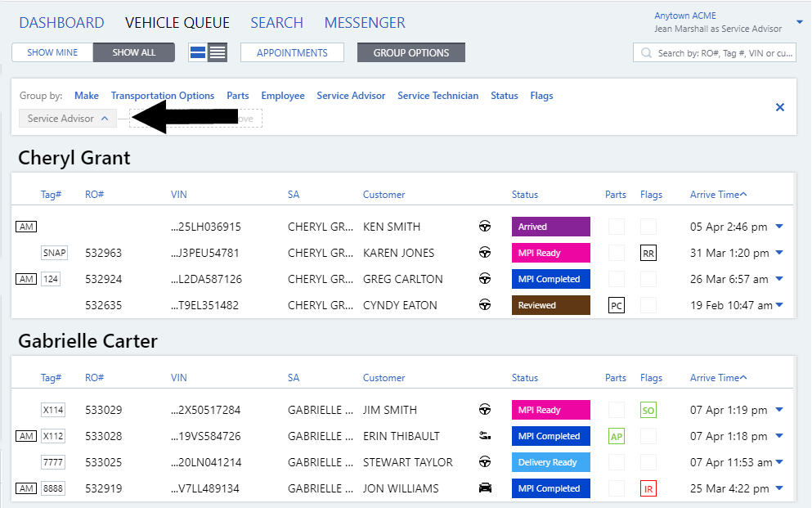
Task: Close the group options panel with X
Action: coord(779,107)
